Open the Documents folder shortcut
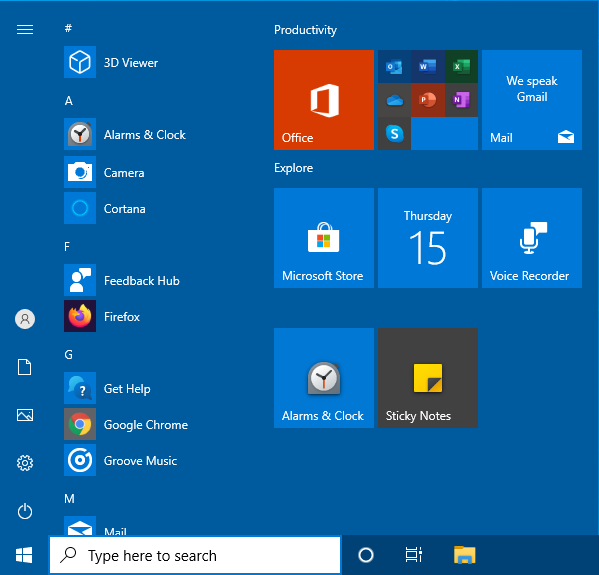Screen dimensions: 599x575 [x=25, y=367]
